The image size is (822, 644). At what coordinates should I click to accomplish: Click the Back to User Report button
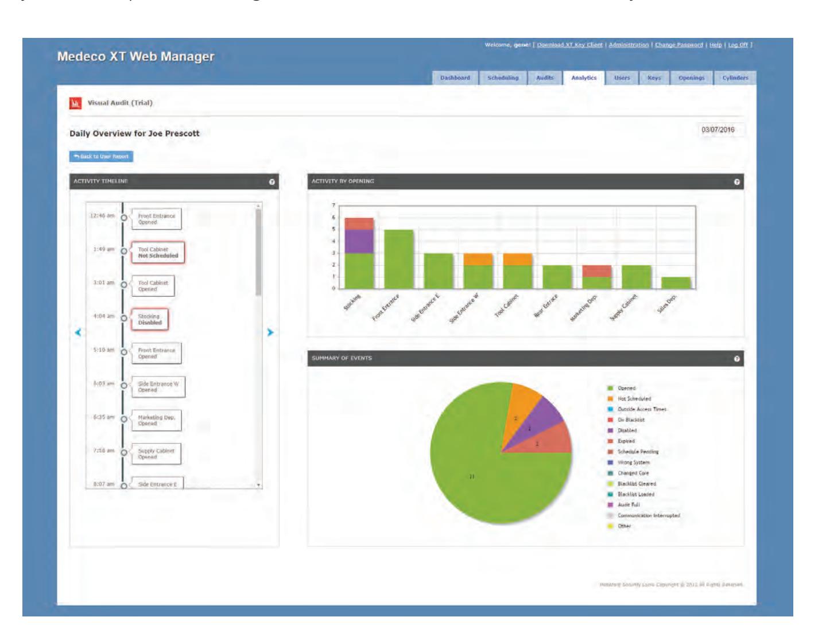(x=102, y=156)
